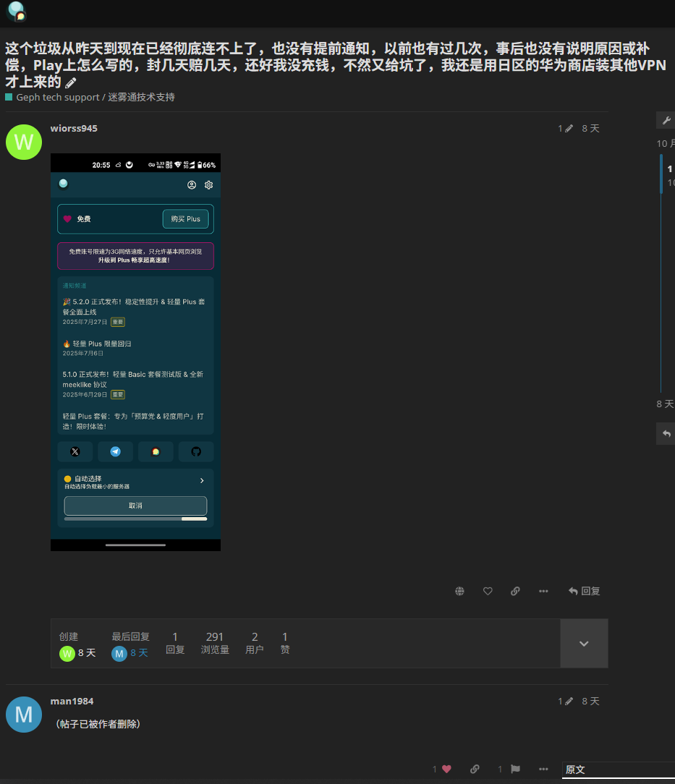This screenshot has height=784, width=675.
Task: View edit history of wiorss945's post
Action: coord(565,129)
